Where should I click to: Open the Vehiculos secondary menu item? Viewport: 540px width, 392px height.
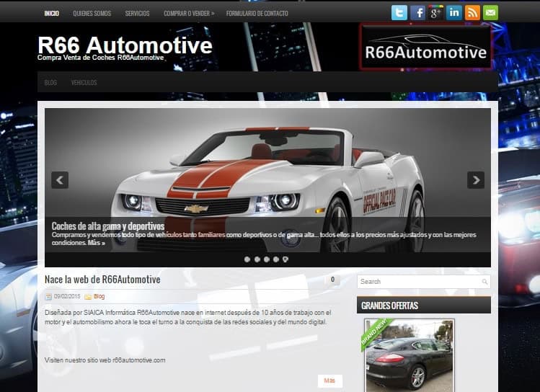[x=84, y=83]
